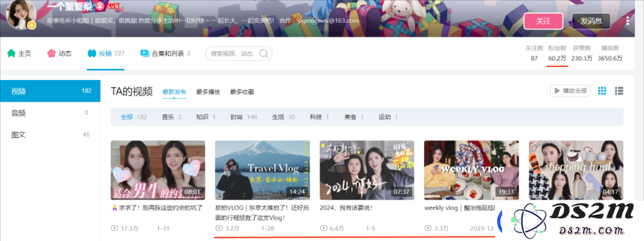Filter by 美食 category
Screen dimensions: 644x241
click(x=354, y=117)
